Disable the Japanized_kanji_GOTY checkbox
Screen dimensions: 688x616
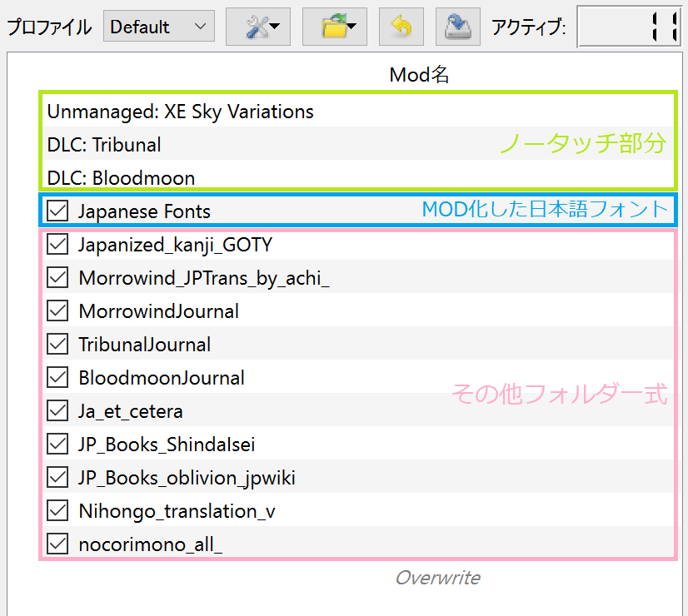tap(57, 245)
